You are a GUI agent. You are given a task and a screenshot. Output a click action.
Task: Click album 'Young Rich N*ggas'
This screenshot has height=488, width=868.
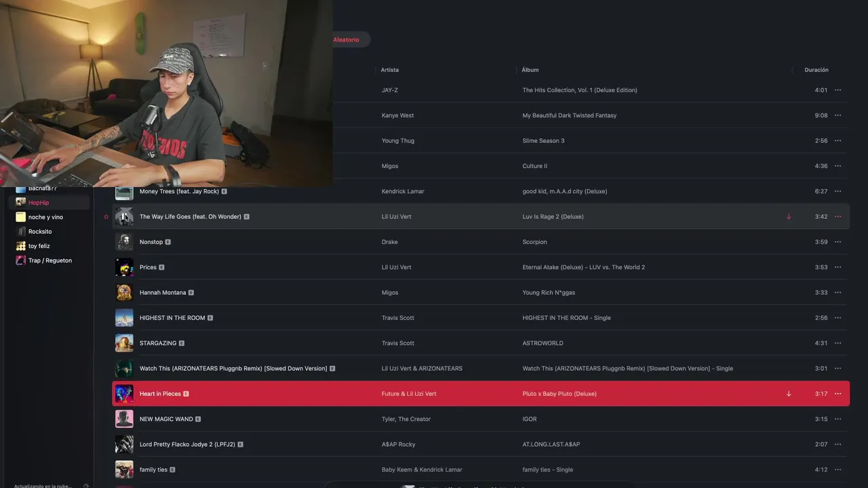tap(549, 293)
